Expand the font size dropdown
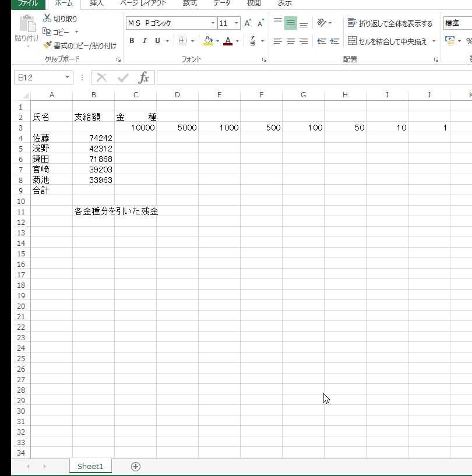This screenshot has width=472, height=476. (236, 23)
